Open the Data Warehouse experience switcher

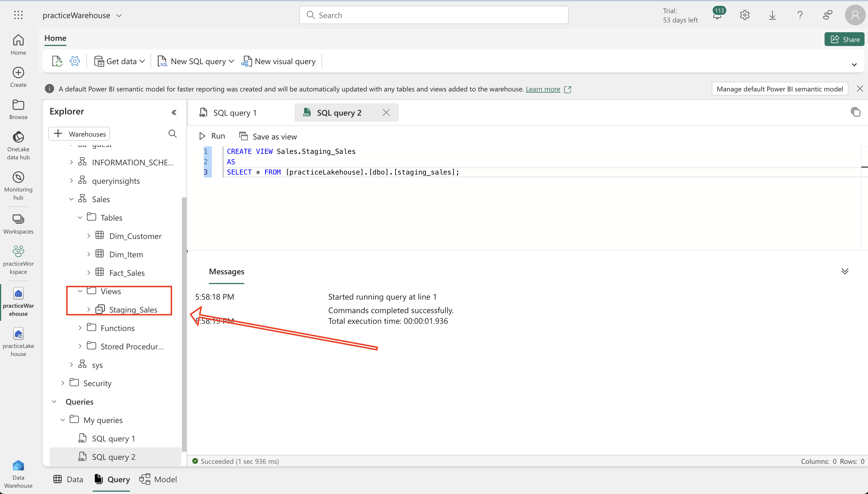tap(18, 474)
